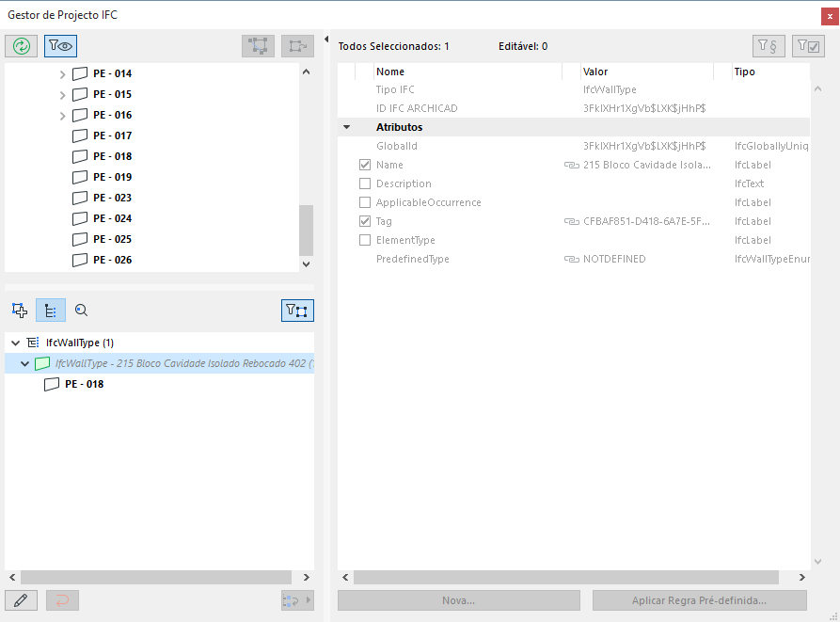Collapse the IfcWallType - 215 Bloco row
The height and width of the screenshot is (622, 840).
(24, 364)
